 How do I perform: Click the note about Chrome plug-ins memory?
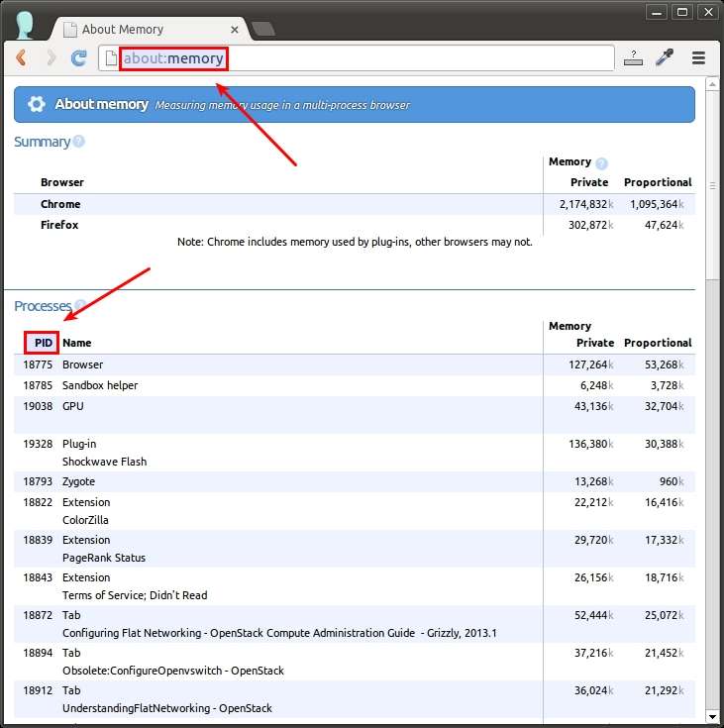[355, 242]
